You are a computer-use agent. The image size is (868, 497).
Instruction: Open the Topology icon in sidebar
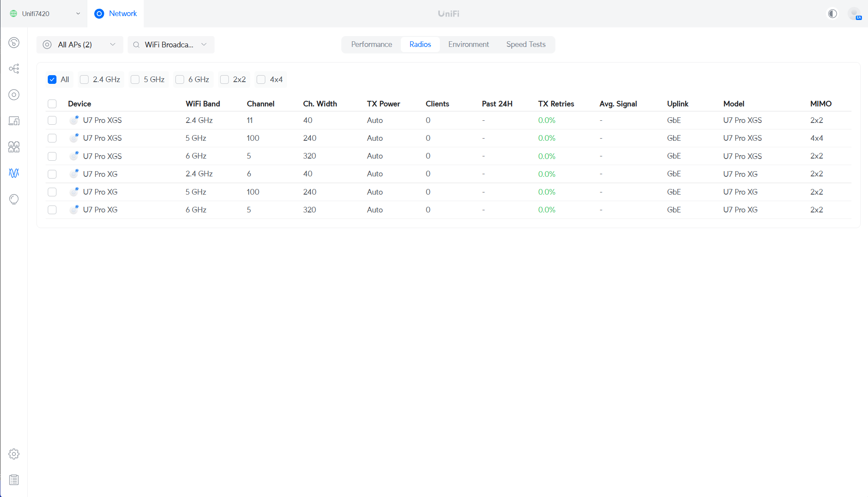[14, 69]
